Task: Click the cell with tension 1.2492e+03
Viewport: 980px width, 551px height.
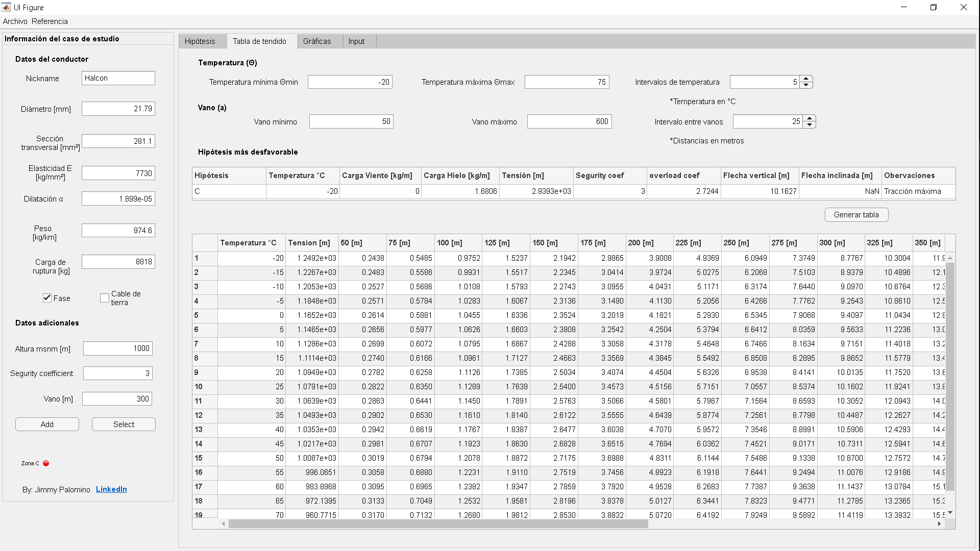Action: (x=312, y=258)
